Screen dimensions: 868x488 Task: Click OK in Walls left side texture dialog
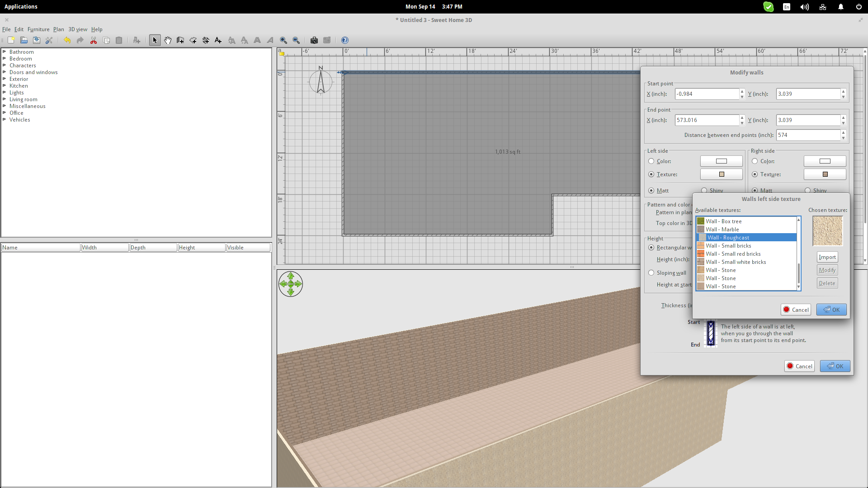(x=831, y=310)
